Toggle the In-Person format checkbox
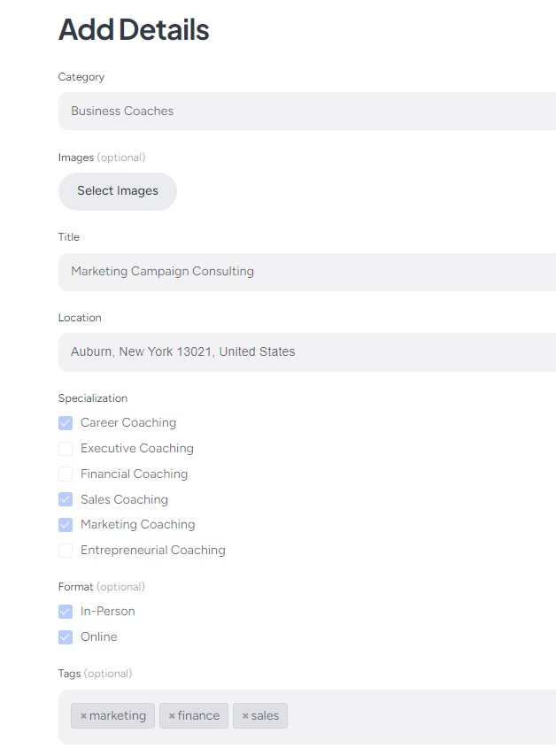556x756 pixels. 66,612
